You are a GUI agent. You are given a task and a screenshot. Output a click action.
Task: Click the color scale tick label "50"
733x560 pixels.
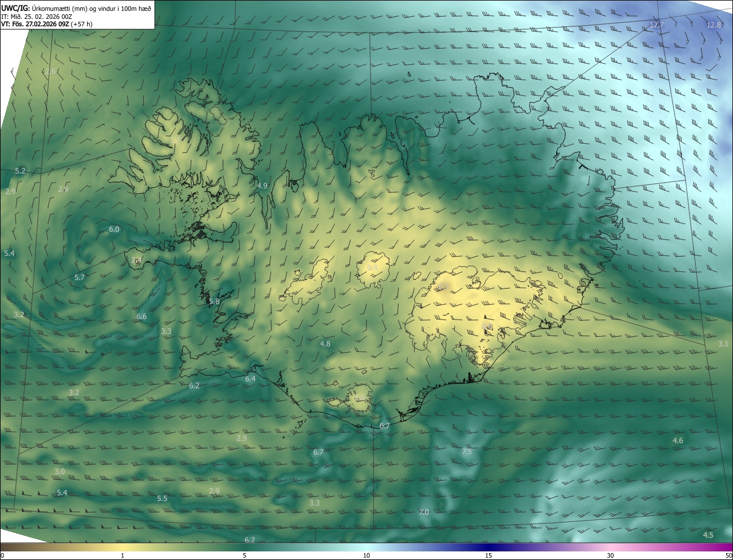coord(728,555)
